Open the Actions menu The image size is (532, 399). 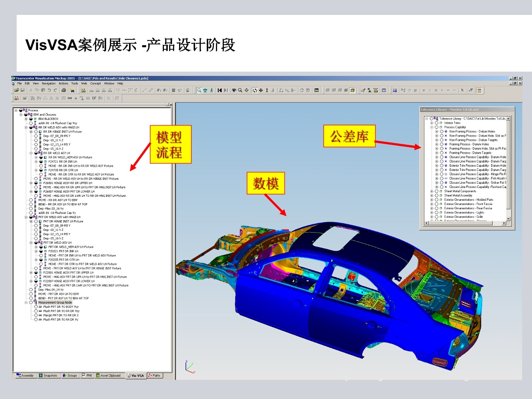[x=63, y=83]
